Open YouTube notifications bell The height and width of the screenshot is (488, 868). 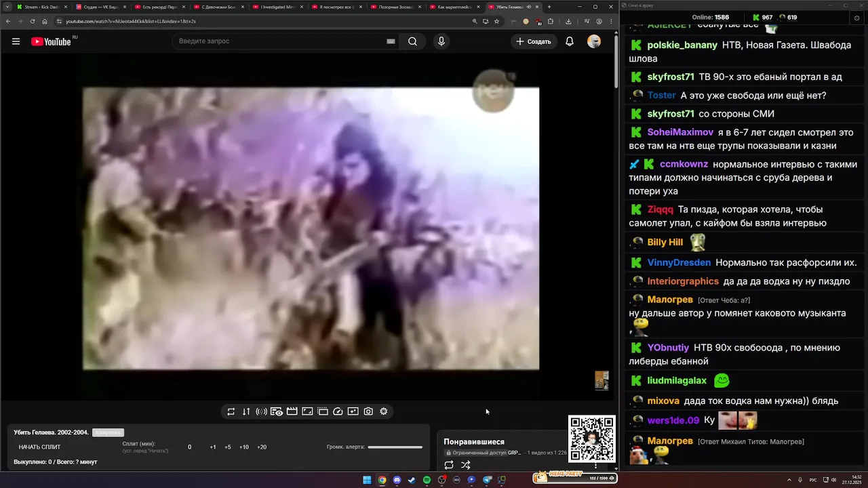click(570, 41)
